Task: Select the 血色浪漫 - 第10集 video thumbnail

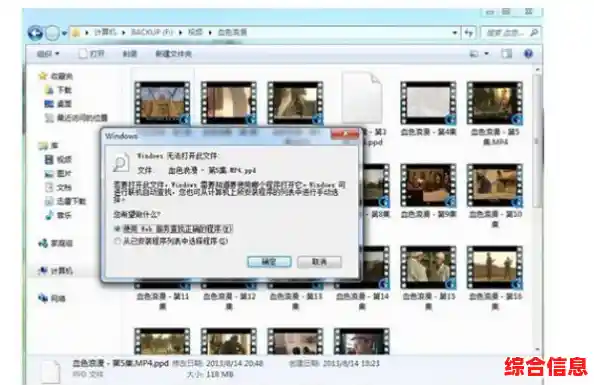Action: [495, 185]
